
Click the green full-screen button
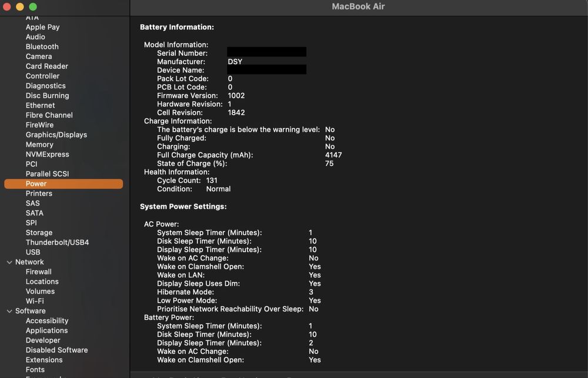[33, 6]
